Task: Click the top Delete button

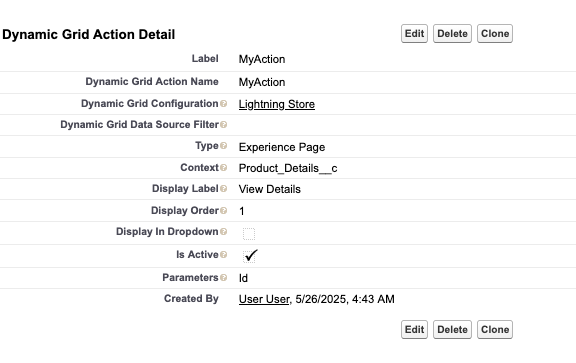Action: [x=452, y=34]
